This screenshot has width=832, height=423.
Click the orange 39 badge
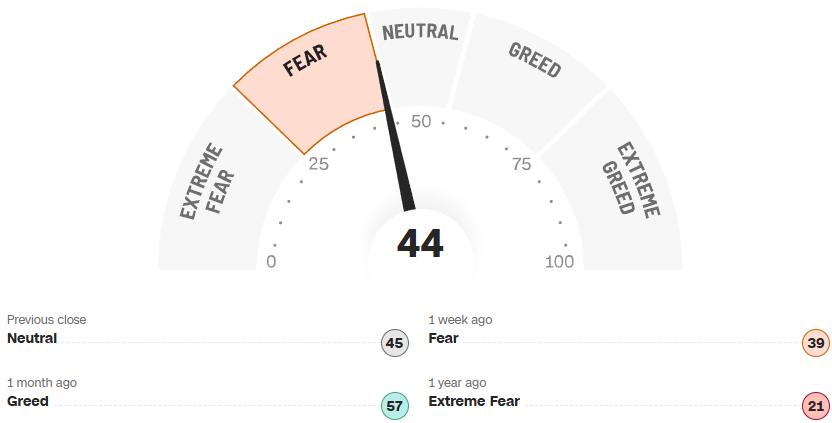816,344
